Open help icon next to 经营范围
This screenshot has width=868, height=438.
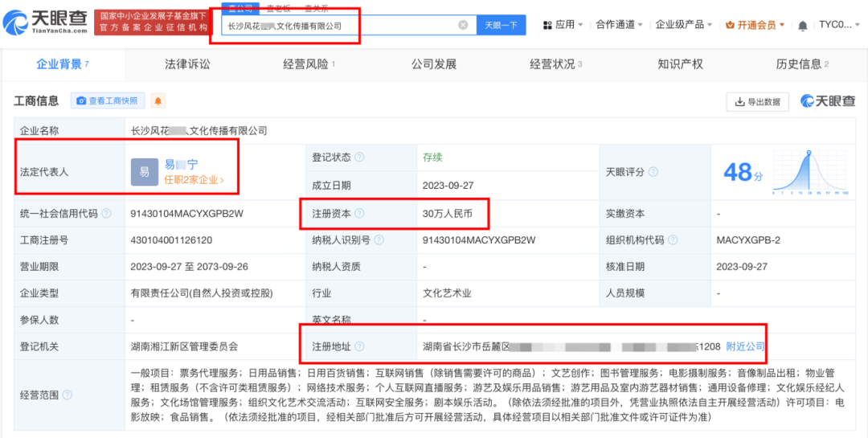click(x=68, y=395)
